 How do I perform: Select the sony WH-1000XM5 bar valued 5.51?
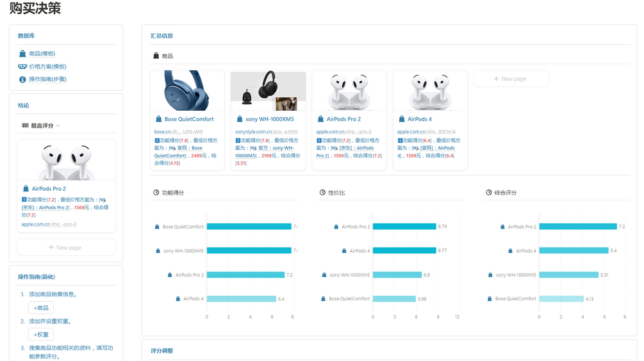[x=569, y=275]
